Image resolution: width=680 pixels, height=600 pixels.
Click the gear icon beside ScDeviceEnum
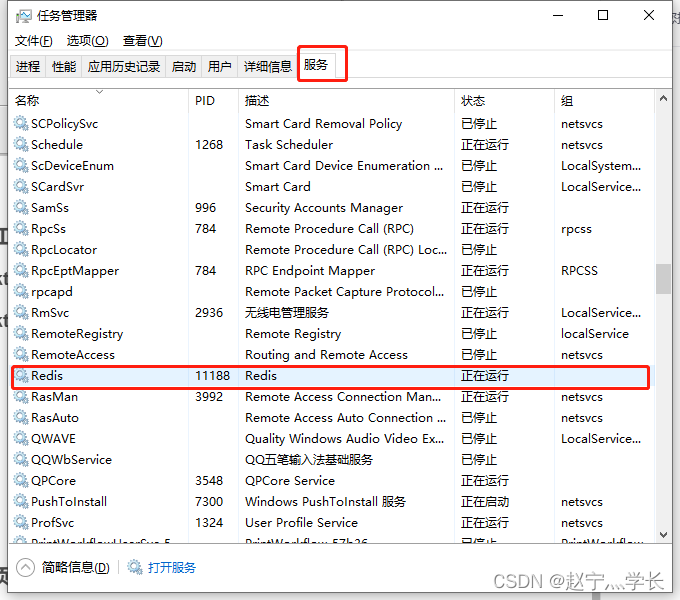(x=21, y=166)
